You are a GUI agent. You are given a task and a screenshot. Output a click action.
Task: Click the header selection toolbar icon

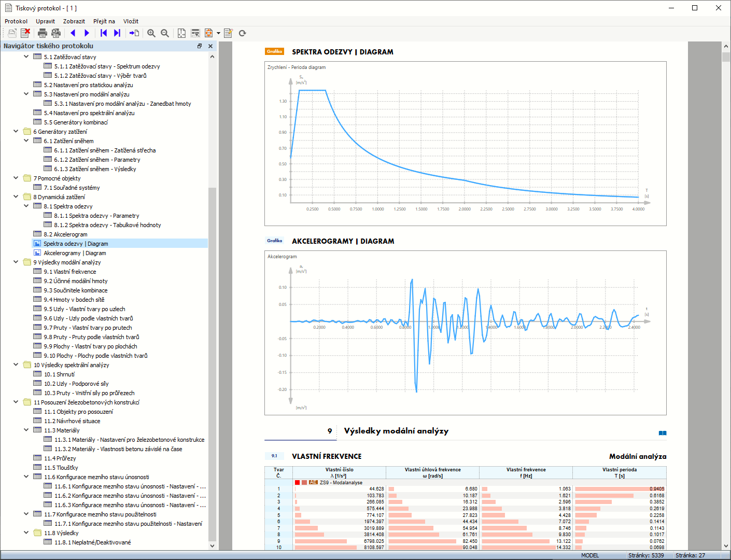pos(195,33)
